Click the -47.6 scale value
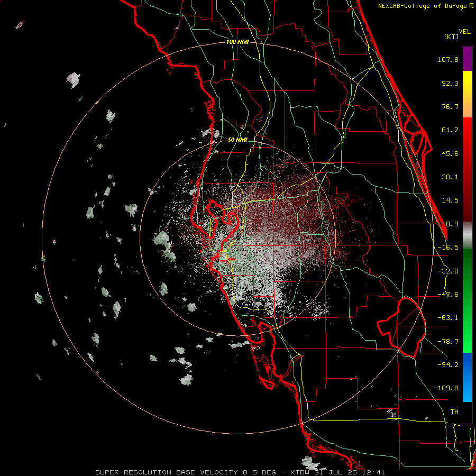Viewport: 476px width, 476px height. (448, 295)
